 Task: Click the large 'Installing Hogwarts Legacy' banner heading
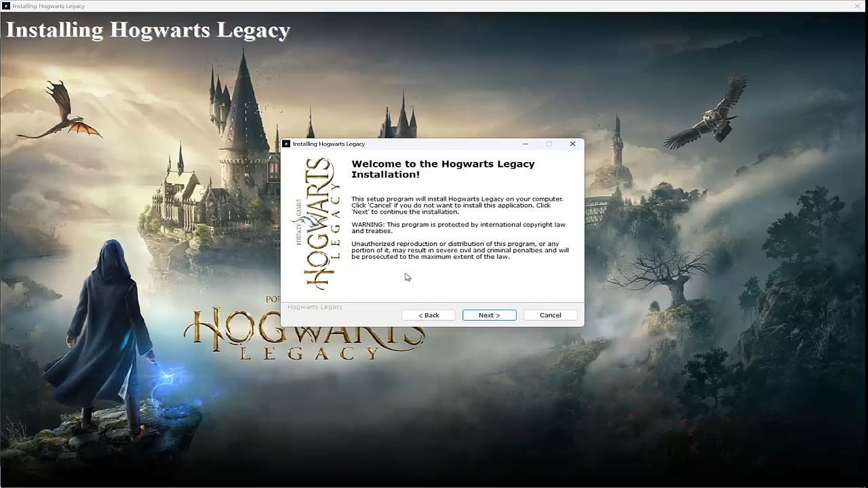click(x=148, y=30)
